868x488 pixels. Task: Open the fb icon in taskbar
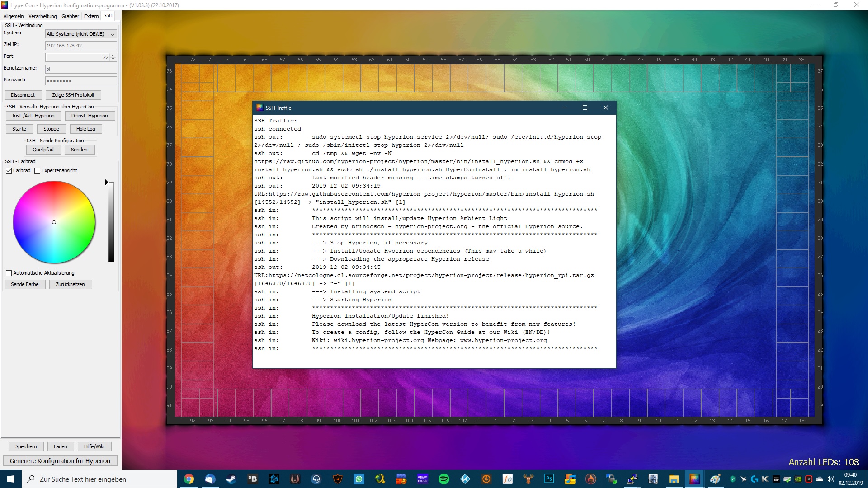[508, 479]
